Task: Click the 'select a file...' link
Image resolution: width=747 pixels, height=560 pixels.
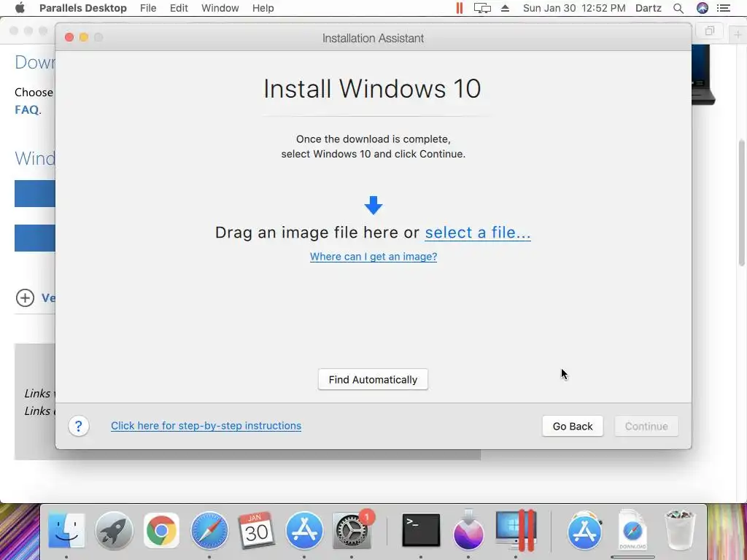Action: [478, 233]
